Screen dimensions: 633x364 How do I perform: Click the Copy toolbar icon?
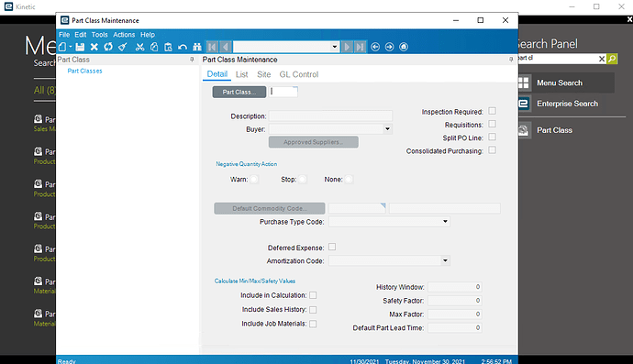154,47
